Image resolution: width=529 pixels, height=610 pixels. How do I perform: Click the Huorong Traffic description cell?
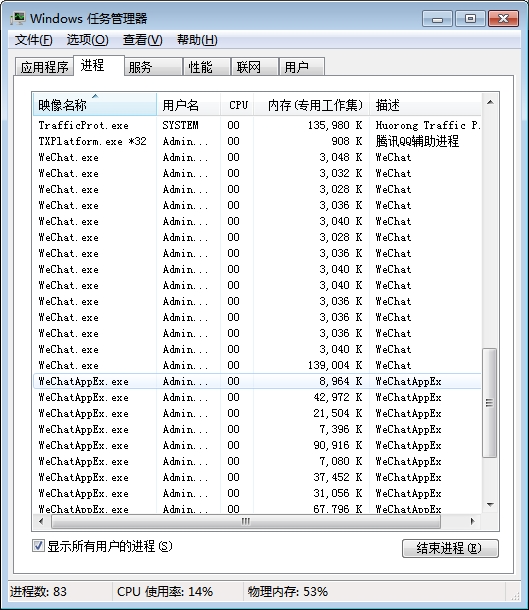pos(428,125)
